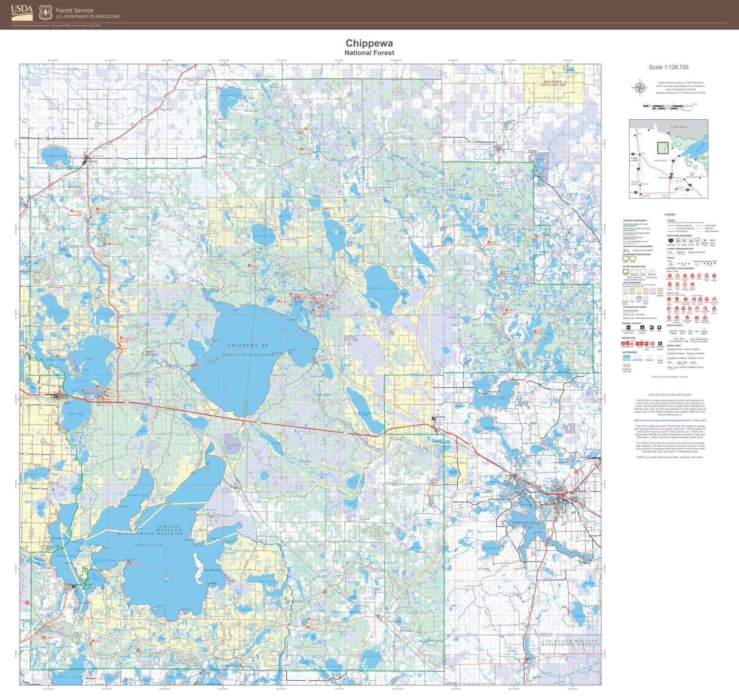Click the Trailhead symbol in Recreation legend
739x700 pixels.
pos(645,343)
